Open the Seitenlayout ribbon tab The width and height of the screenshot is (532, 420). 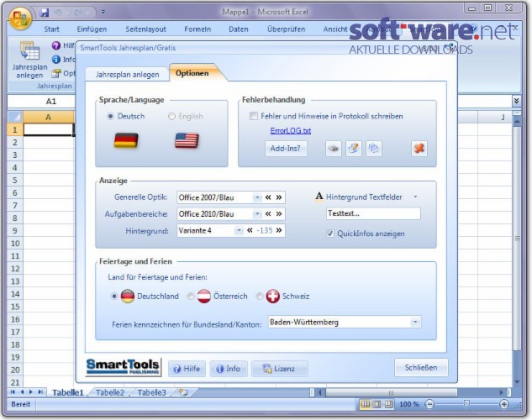tap(146, 29)
